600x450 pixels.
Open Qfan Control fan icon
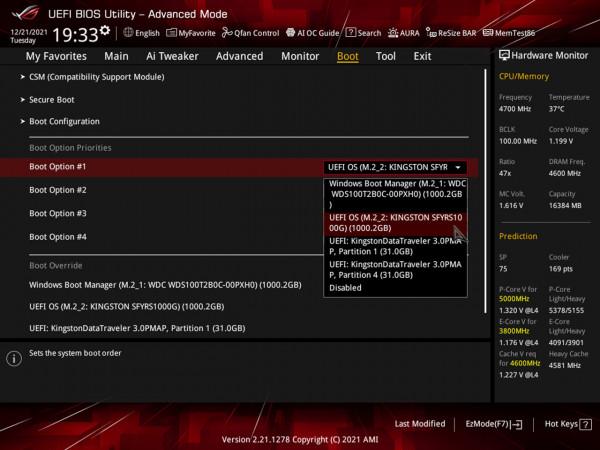227,33
